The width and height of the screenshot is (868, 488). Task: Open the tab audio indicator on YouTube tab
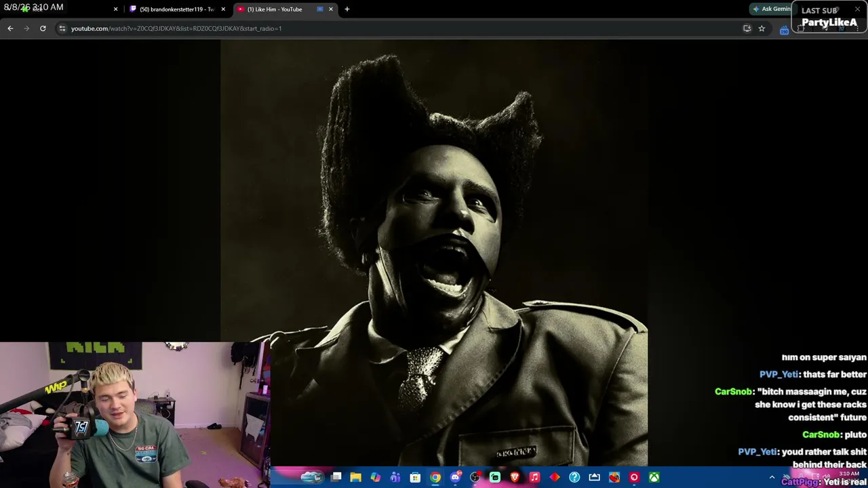point(320,9)
